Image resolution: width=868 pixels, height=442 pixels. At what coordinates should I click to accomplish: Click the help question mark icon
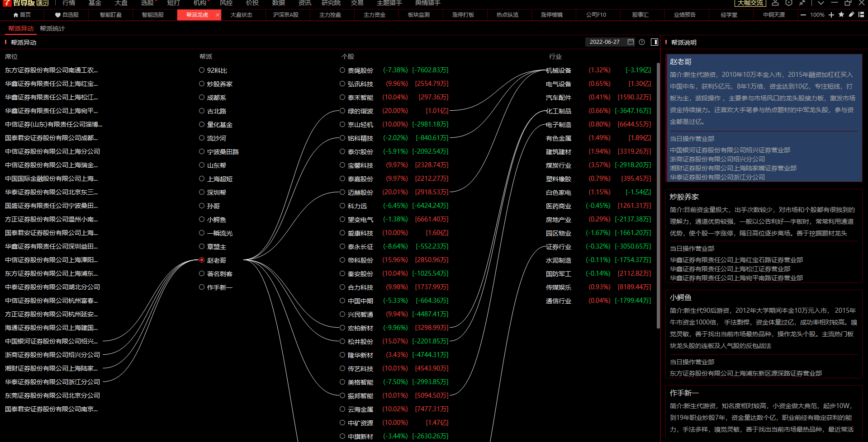point(642,42)
